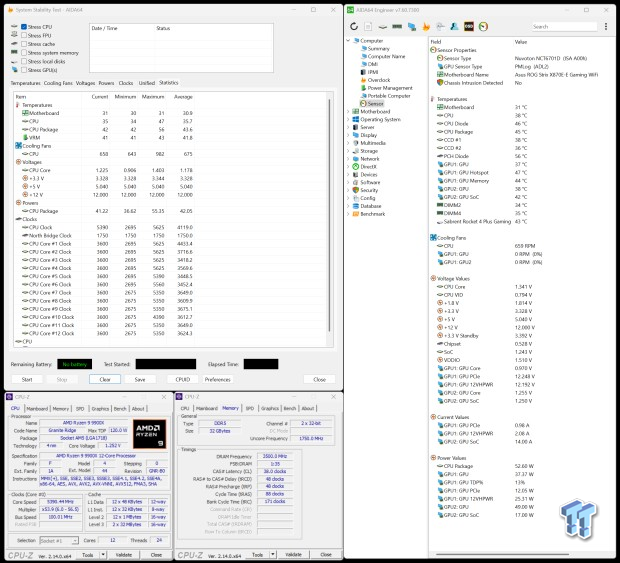Switch to the Clocks tab in Stability Test
This screenshot has height=563, width=620.
point(126,83)
